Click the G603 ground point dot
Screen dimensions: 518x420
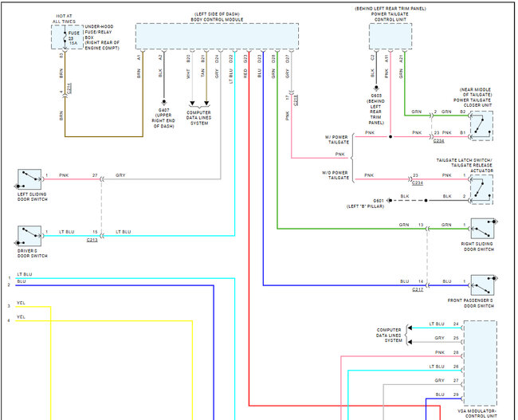tap(376, 88)
